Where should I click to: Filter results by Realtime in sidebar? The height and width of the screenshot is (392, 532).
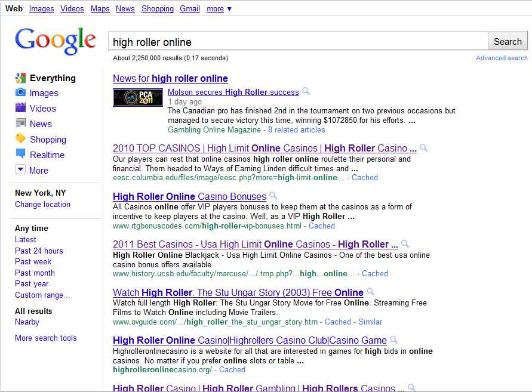(47, 155)
